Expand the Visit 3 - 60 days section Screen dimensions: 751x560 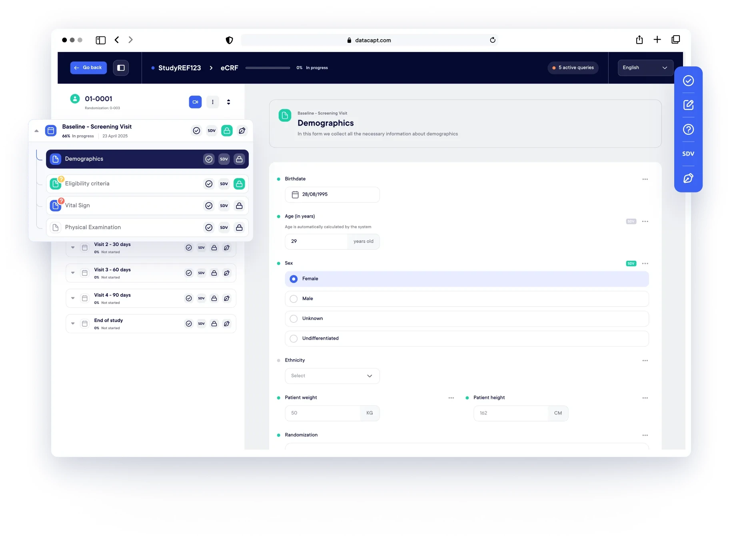pos(73,273)
